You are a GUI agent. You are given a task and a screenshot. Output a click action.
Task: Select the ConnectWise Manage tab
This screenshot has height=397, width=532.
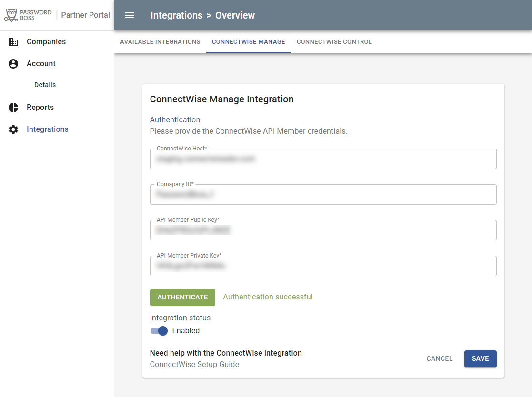point(249,42)
